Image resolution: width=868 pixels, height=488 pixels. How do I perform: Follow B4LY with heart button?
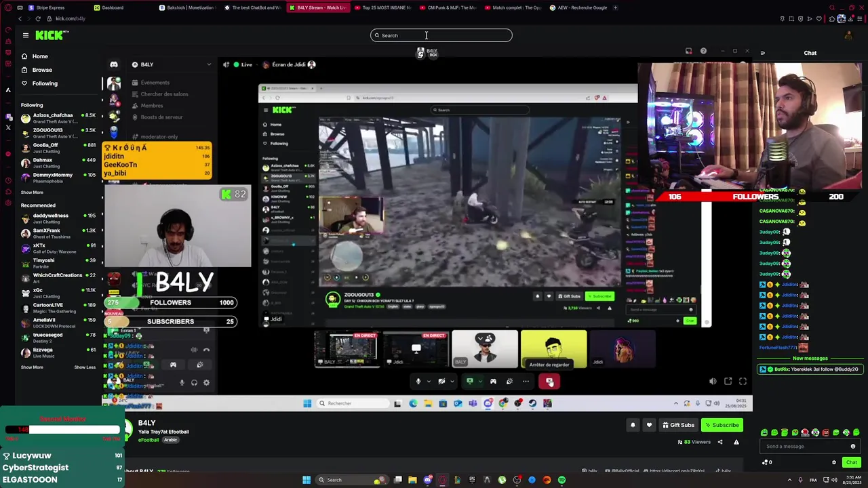pos(649,425)
